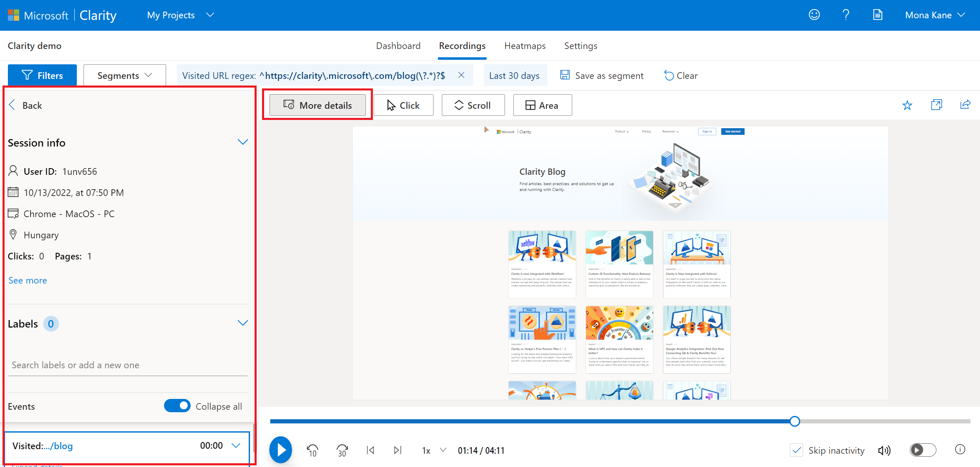Open playback speed 1x dropdown

tap(434, 450)
